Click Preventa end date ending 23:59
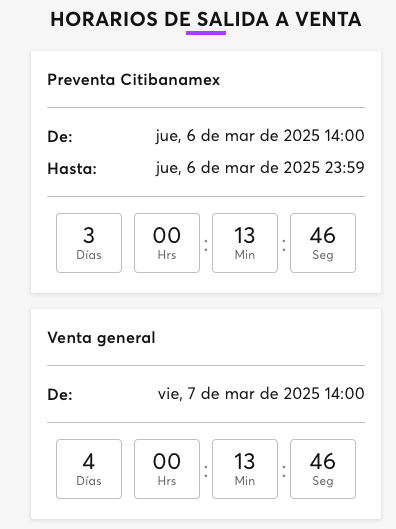 click(x=260, y=168)
